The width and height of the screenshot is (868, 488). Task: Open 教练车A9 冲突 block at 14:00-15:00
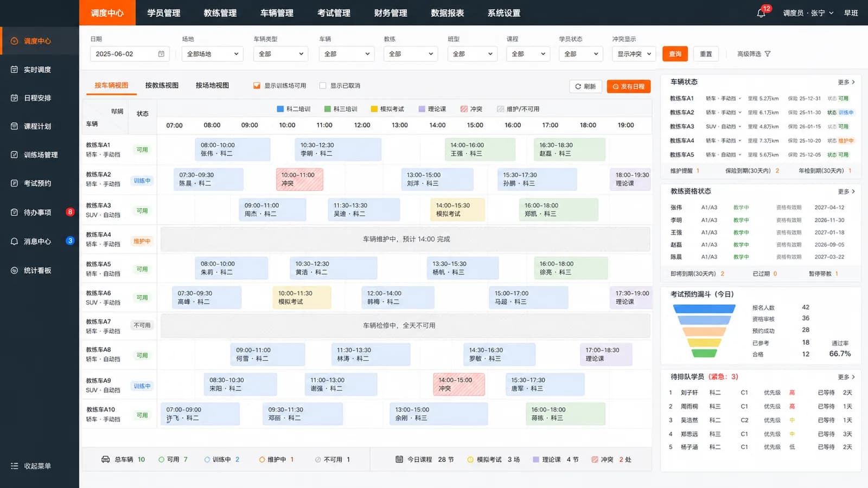(459, 384)
